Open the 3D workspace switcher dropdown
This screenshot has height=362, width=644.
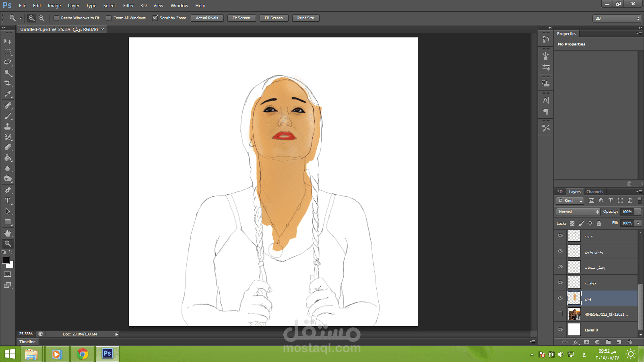[x=617, y=19]
